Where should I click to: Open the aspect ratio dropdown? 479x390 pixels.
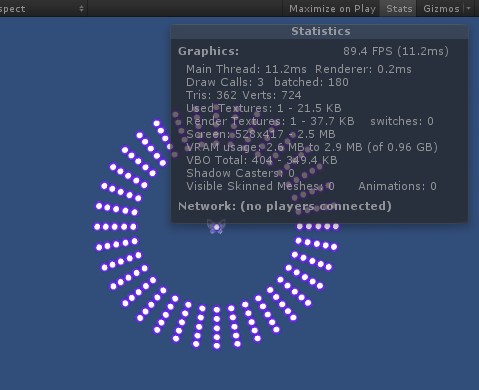(43, 9)
